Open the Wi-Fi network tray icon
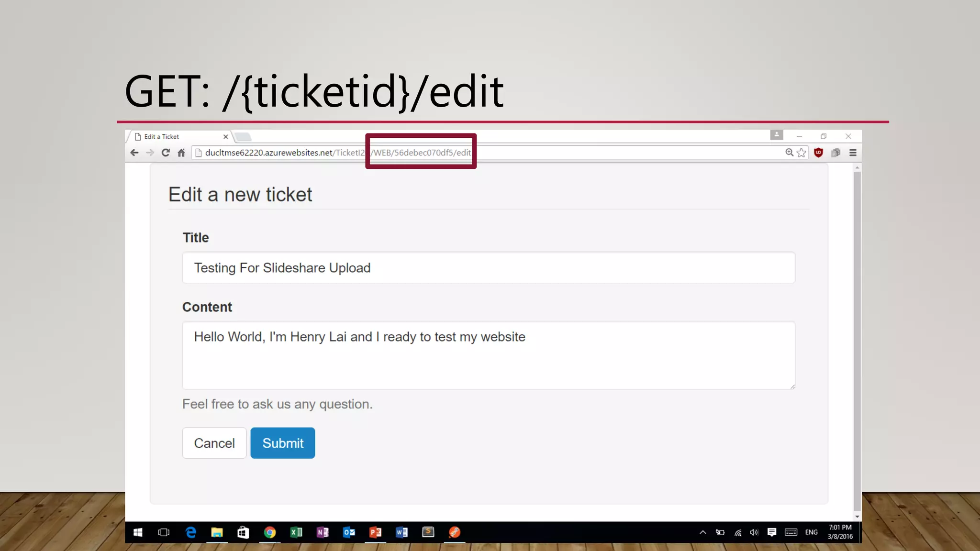This screenshot has height=551, width=980. [738, 532]
